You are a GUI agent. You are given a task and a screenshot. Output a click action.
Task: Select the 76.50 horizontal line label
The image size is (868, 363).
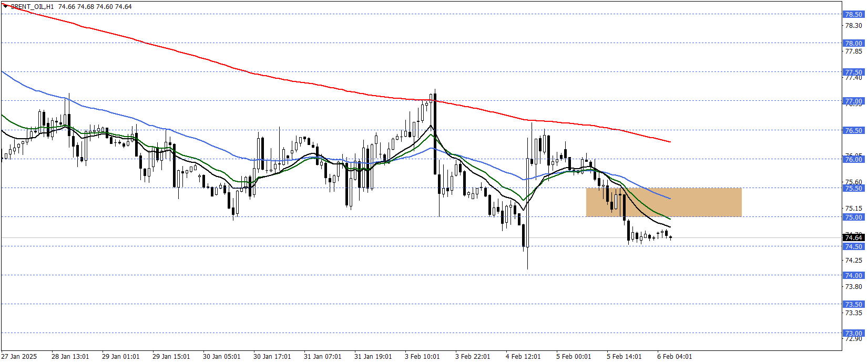853,130
